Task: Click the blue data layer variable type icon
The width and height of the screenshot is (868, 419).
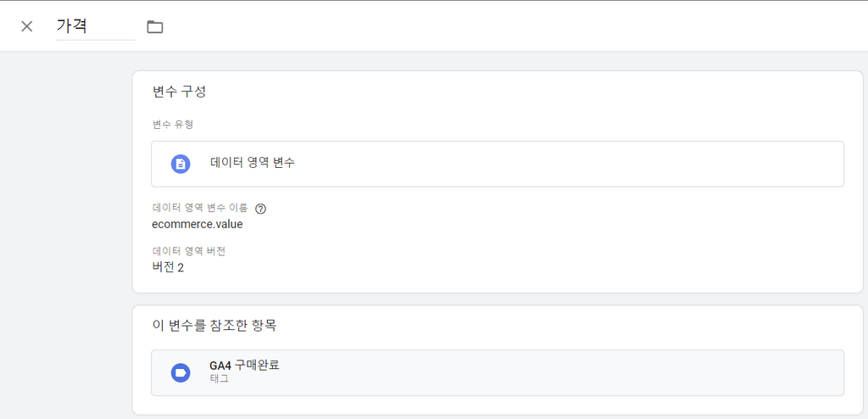Action: point(181,164)
